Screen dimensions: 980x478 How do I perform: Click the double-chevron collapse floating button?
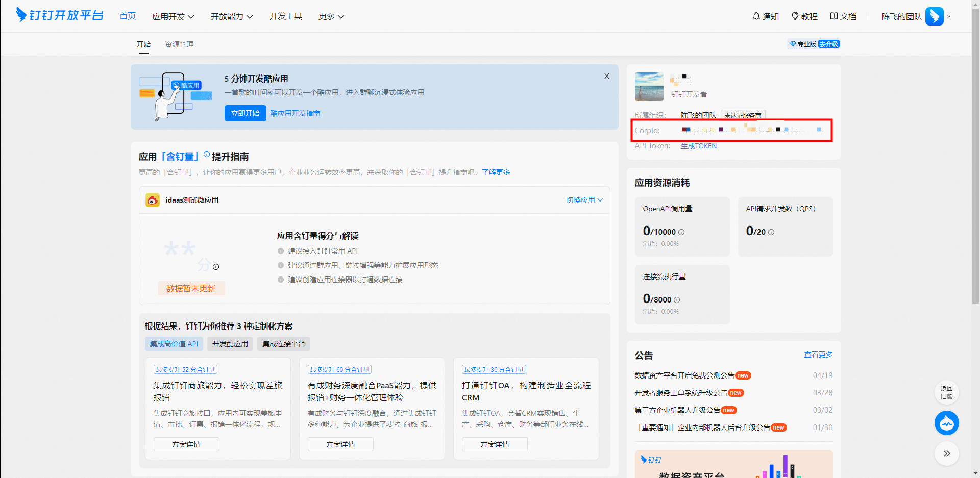click(946, 454)
